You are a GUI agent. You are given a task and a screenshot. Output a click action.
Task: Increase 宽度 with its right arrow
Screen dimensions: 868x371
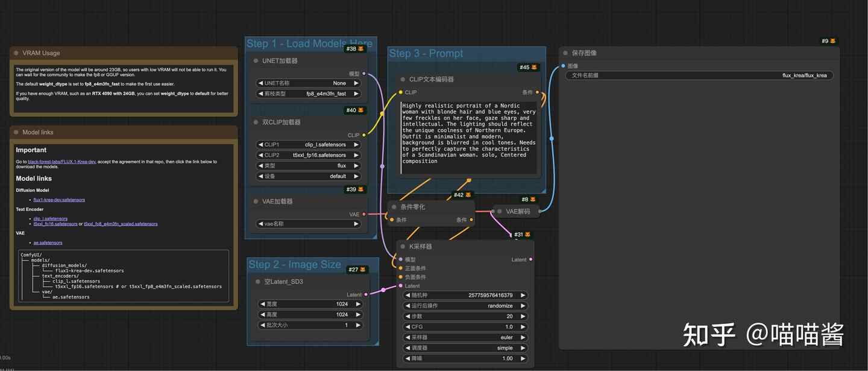[358, 304]
